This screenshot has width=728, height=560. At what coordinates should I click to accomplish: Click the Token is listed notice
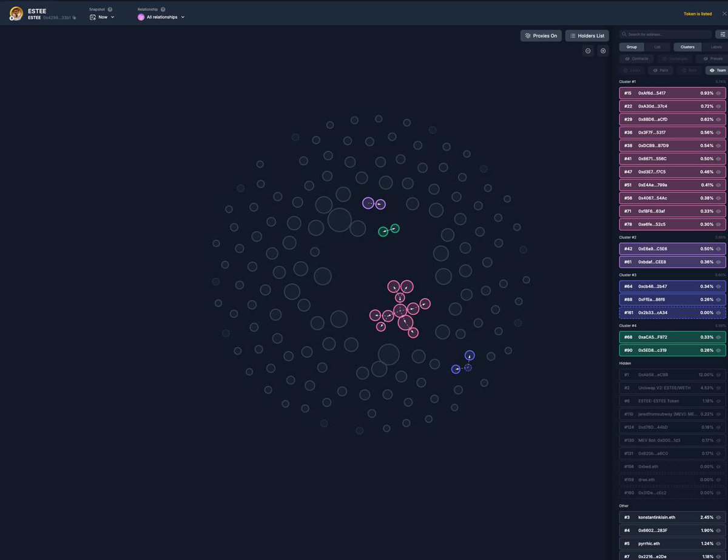(698, 14)
